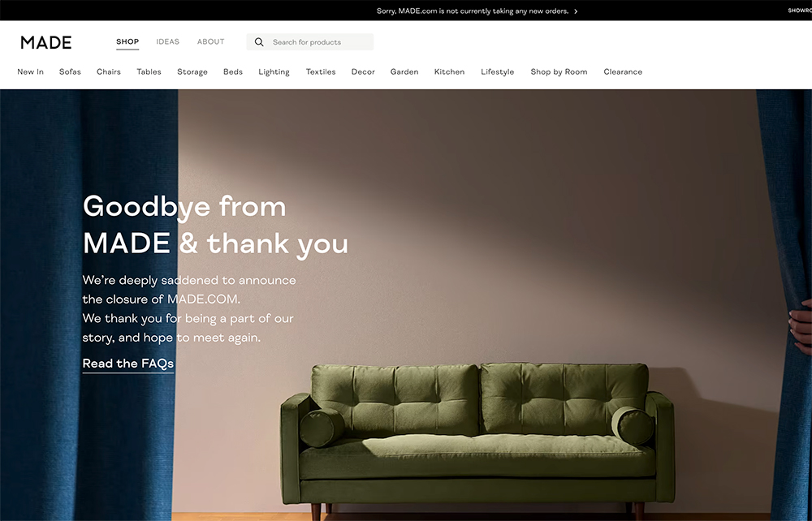This screenshot has width=812, height=521.
Task: Open the Storage menu item
Action: tap(192, 72)
